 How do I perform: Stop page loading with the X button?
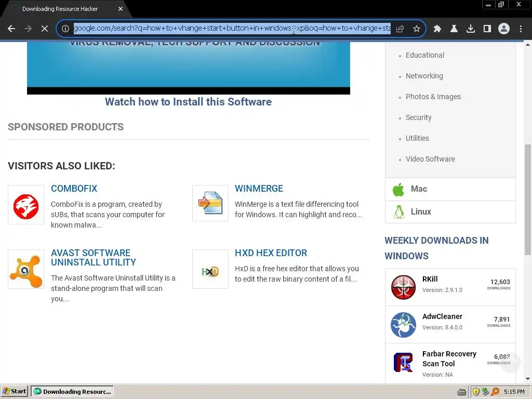[45, 29]
